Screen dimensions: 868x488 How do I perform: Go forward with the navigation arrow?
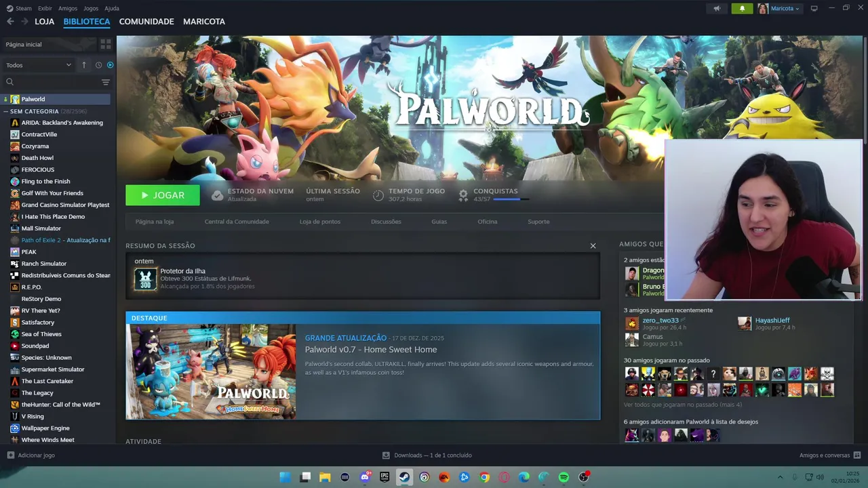click(x=24, y=22)
